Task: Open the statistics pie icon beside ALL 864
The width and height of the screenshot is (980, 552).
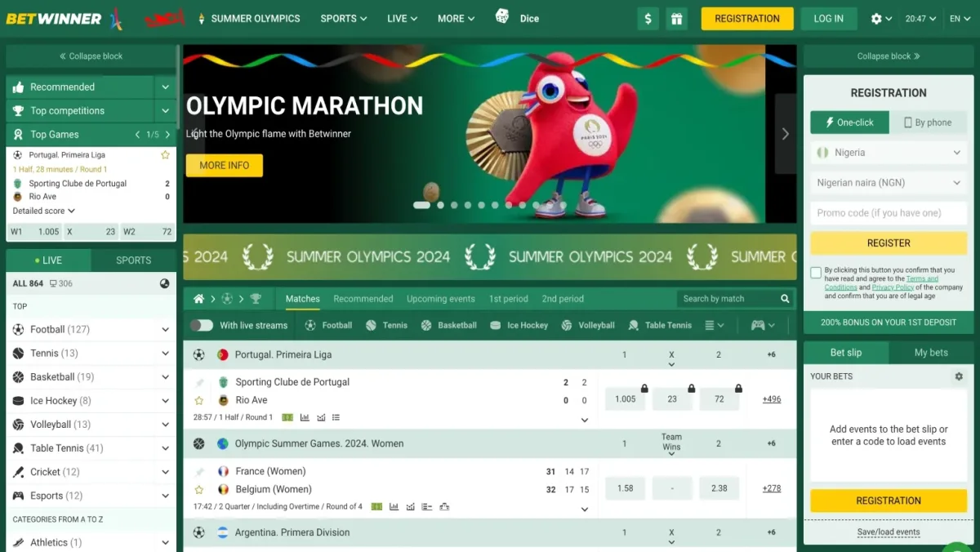Action: pos(165,283)
